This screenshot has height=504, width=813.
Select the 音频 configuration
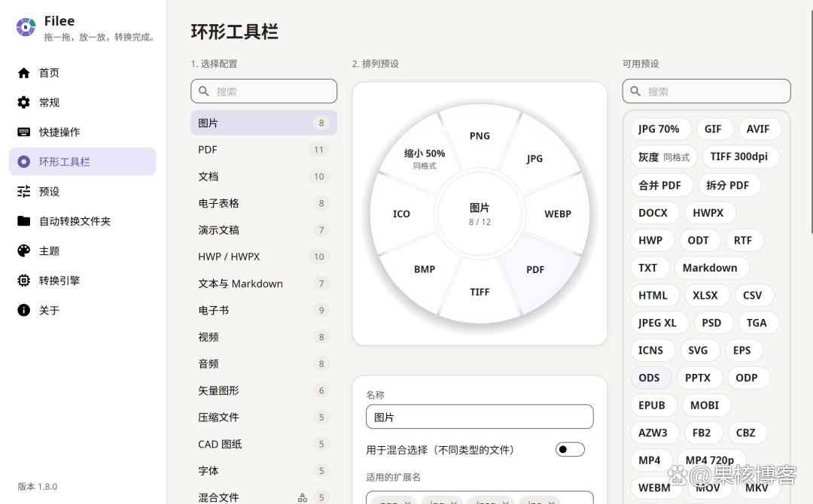click(264, 363)
